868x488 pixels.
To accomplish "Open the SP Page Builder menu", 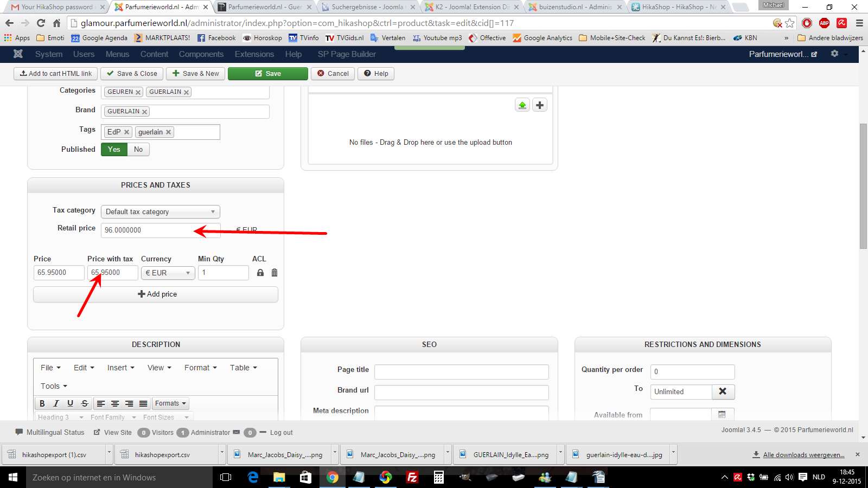I will (x=347, y=54).
